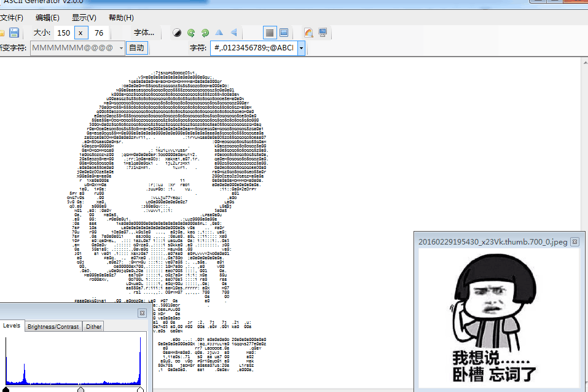Close the Levels panel
This screenshot has width=588, height=392.
click(x=142, y=313)
